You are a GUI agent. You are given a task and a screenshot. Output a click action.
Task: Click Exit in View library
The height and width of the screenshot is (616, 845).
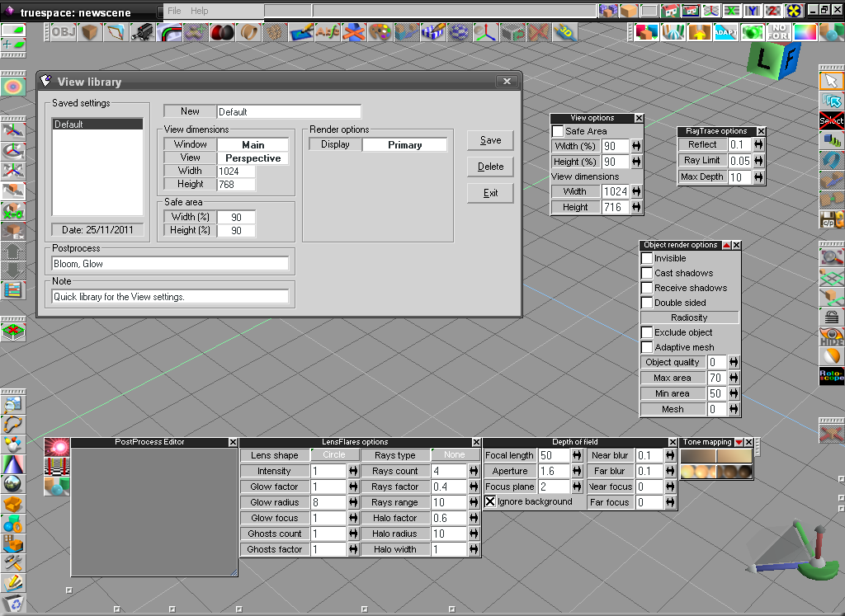tap(490, 193)
